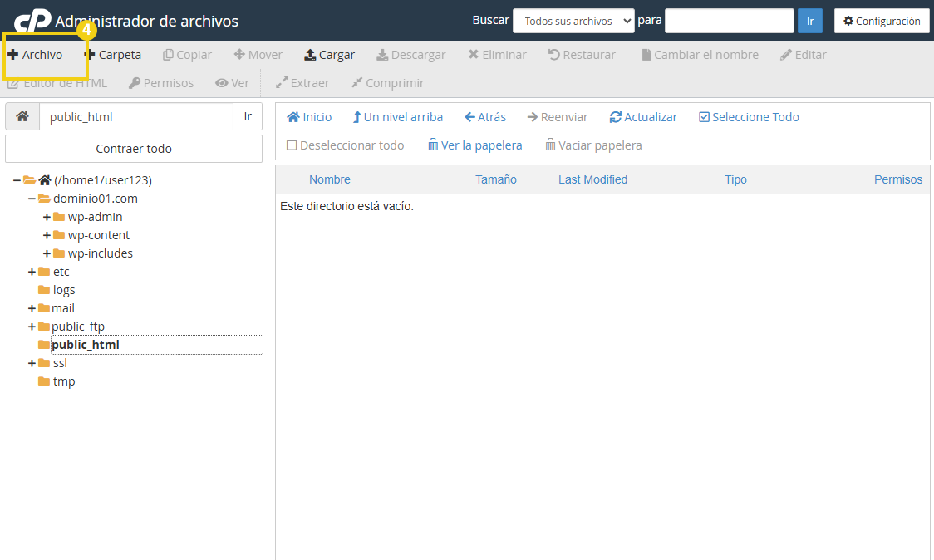Screen dimensions: 934x560
Task: Select public_html folder in tree
Action: (86, 345)
